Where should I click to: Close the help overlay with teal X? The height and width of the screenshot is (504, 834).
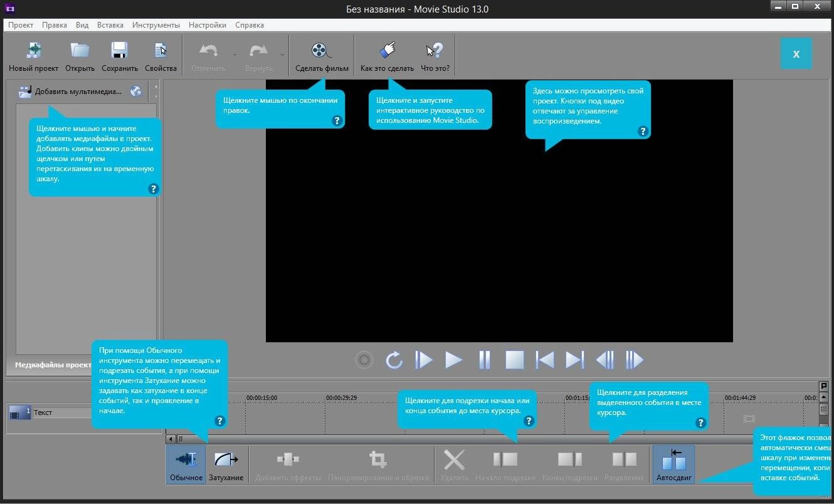[x=796, y=53]
